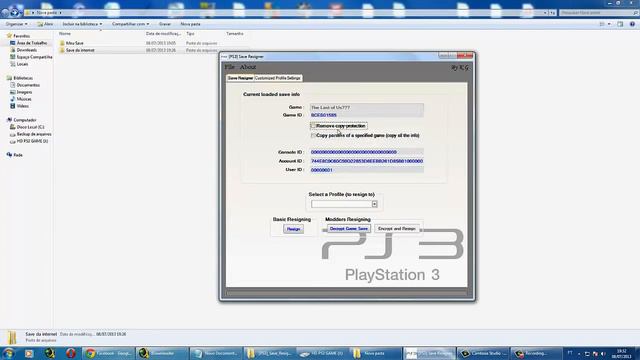This screenshot has height=360, width=640.
Task: Click the Explorer search box
Action: [598, 13]
